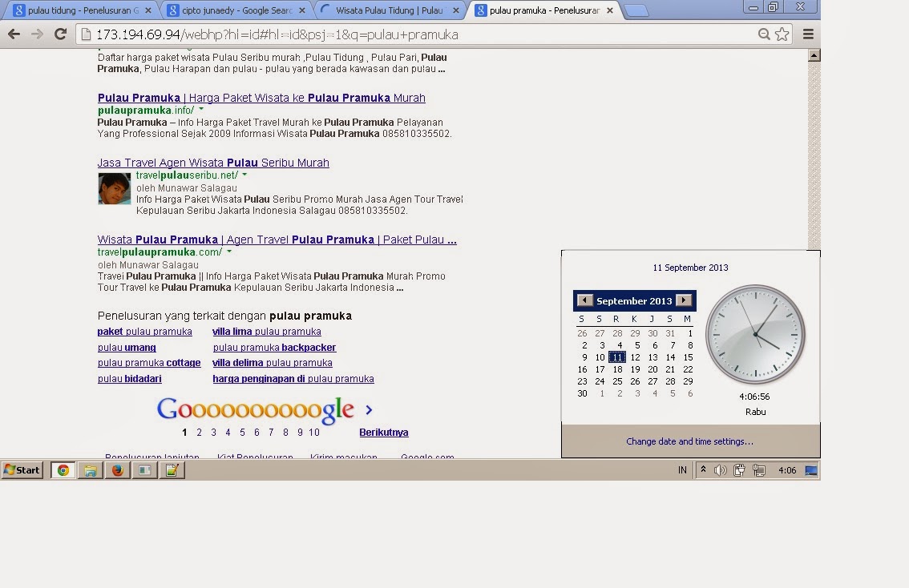
Task: Click the notepad icon in the taskbar
Action: click(172, 470)
